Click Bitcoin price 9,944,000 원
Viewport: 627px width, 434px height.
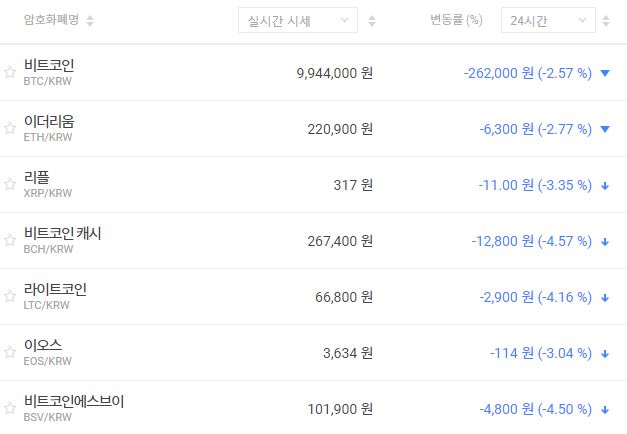tap(335, 73)
